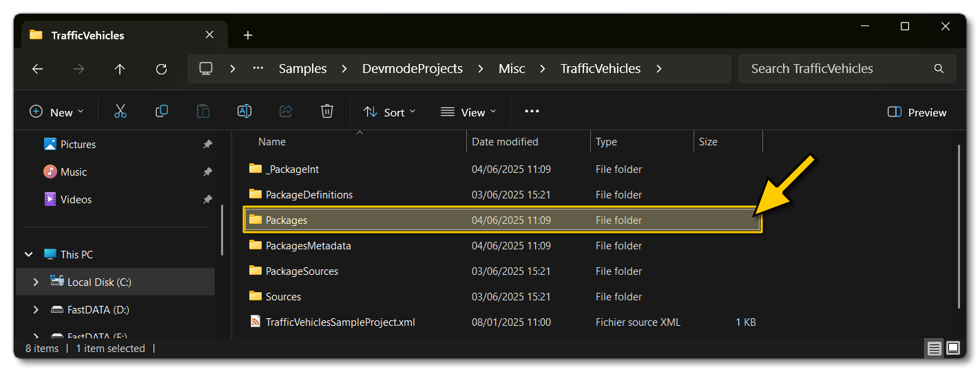
Task: Switch to details view layout icon
Action: [934, 349]
